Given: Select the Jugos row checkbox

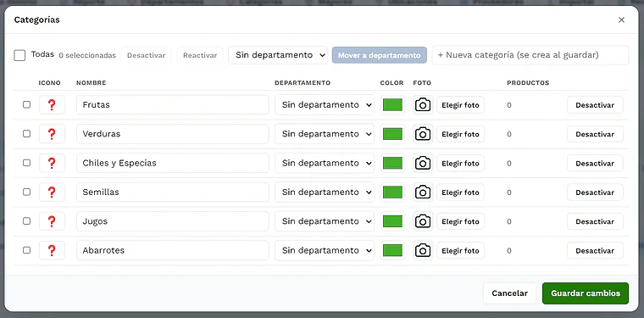Looking at the screenshot, I should click(x=27, y=221).
